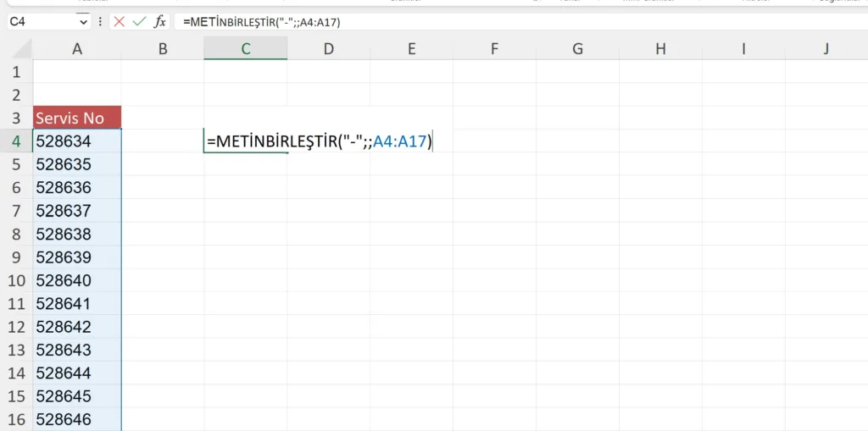Select the column C header
Screen dimensions: 868x431
click(246, 49)
